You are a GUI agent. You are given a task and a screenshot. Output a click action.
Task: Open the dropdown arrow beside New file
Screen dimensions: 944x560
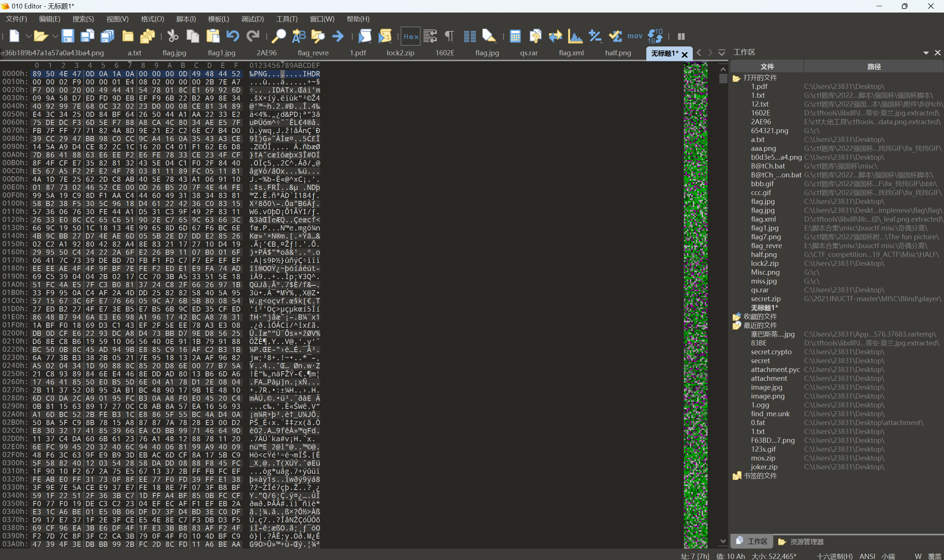(28, 36)
